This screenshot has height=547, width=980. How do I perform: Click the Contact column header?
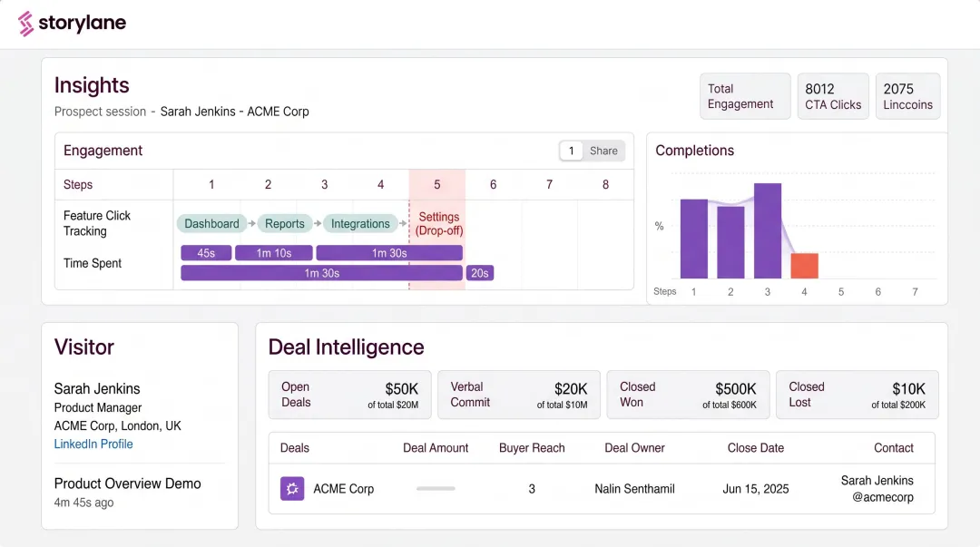(894, 447)
